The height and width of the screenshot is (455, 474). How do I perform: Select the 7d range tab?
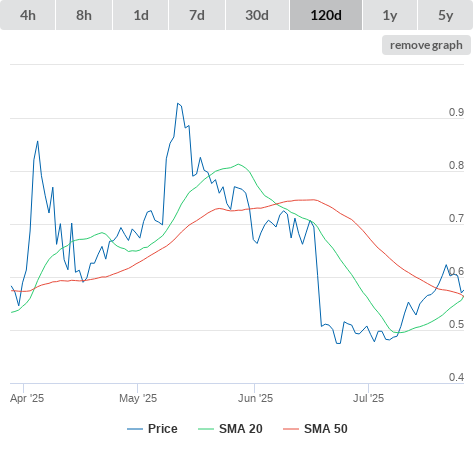coord(197,15)
